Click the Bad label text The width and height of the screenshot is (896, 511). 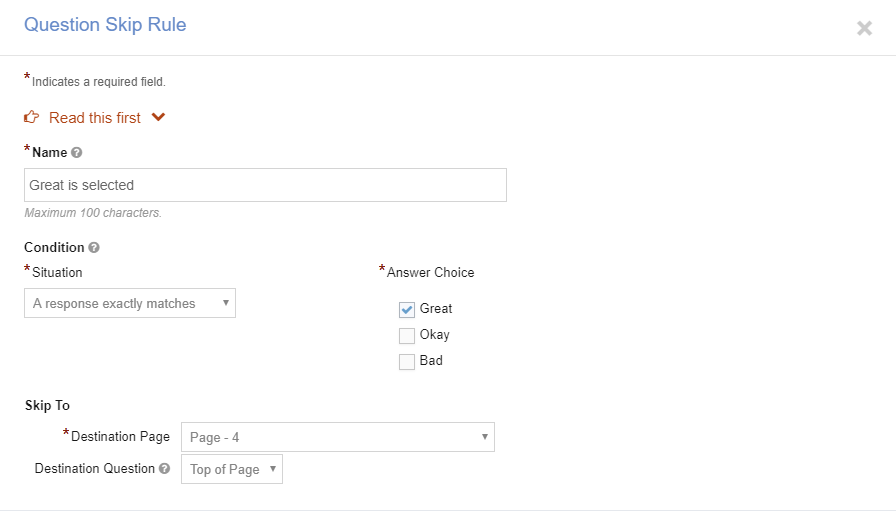431,361
